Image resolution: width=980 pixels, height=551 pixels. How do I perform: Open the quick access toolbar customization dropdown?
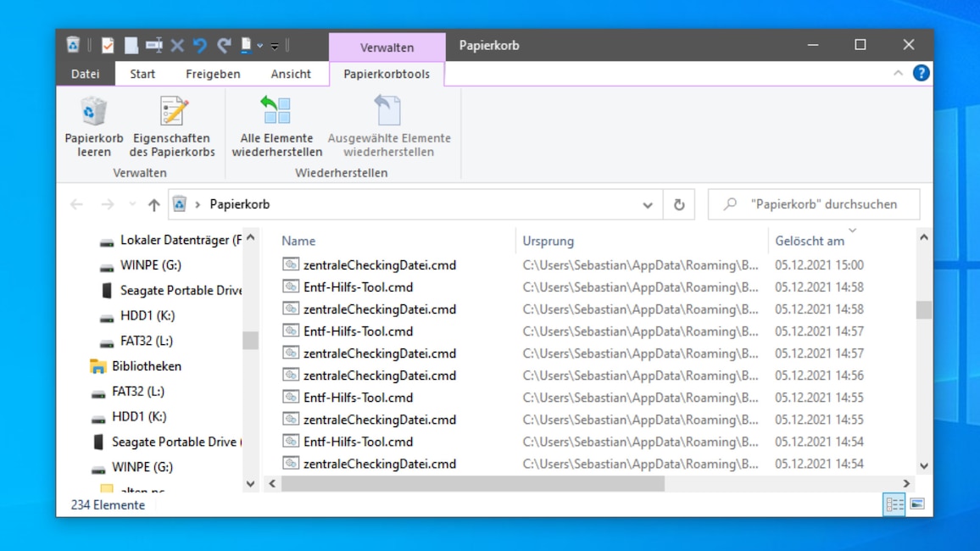273,46
